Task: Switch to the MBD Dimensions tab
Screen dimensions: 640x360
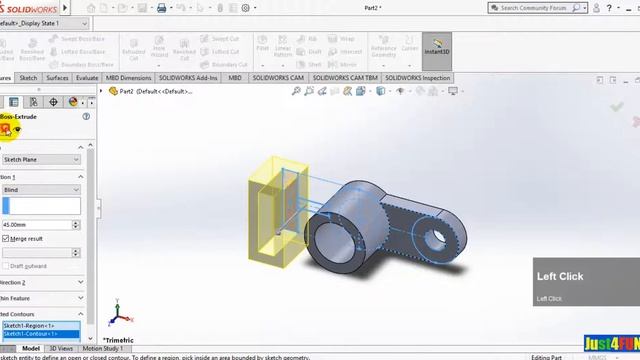Action: pos(129,78)
